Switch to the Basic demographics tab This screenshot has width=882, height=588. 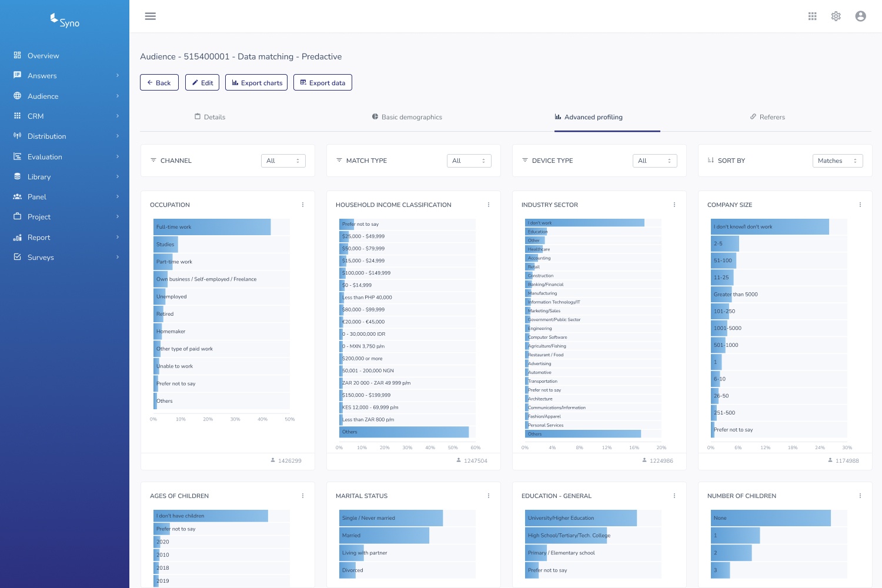click(407, 117)
